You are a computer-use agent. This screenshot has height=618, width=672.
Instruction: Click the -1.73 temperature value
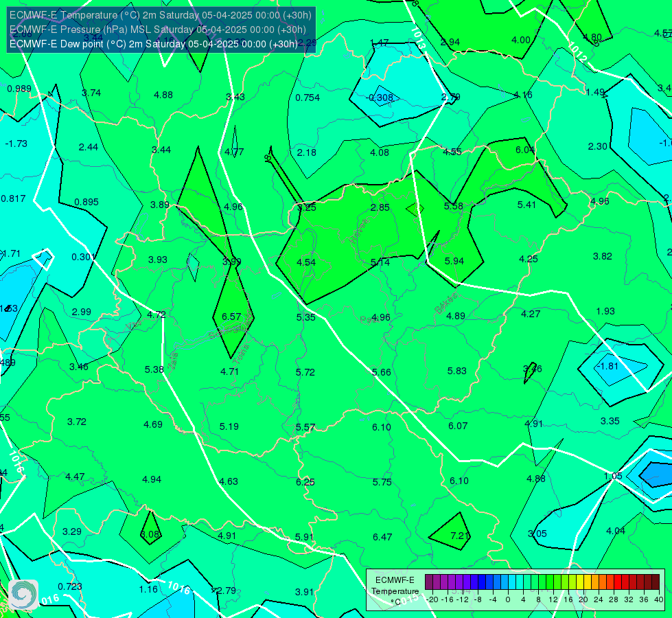tap(16, 144)
